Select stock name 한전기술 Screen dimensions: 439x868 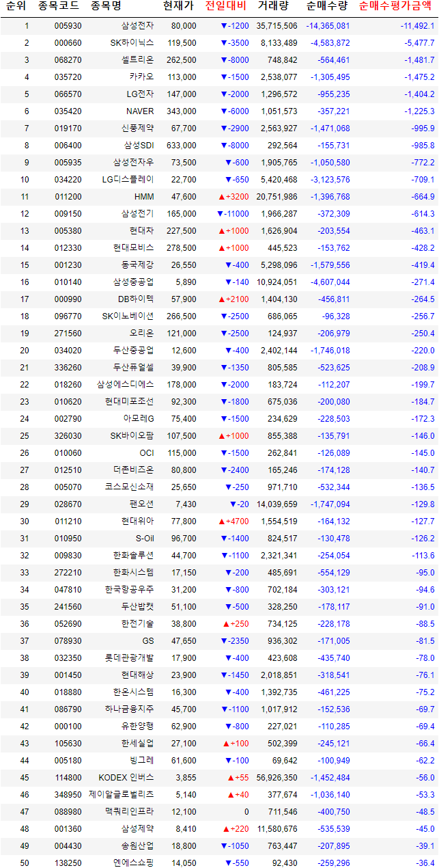point(139,624)
